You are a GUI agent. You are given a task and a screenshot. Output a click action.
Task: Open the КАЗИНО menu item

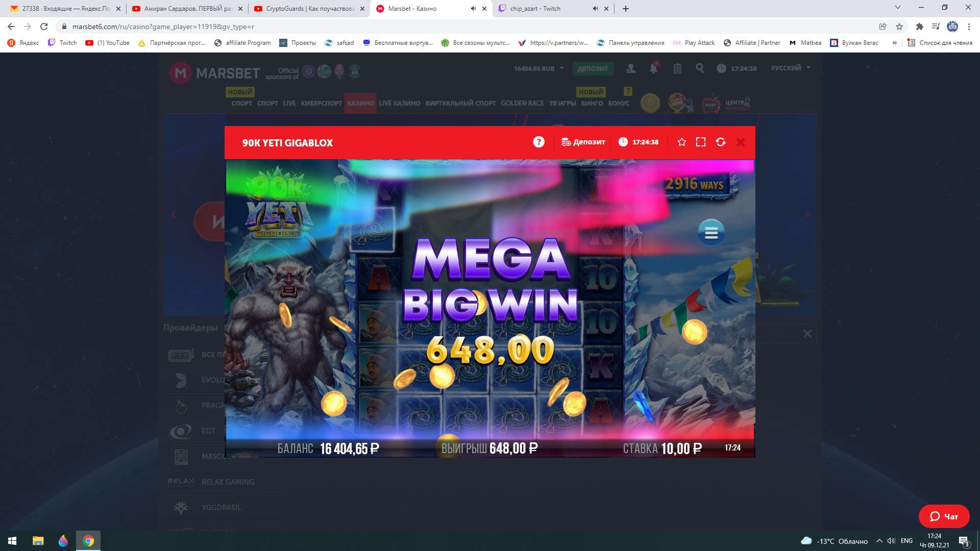[360, 103]
